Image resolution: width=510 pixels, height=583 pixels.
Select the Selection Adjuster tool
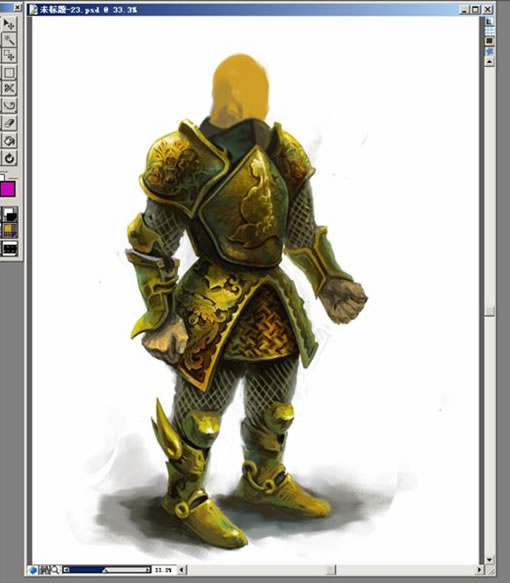[x=9, y=55]
